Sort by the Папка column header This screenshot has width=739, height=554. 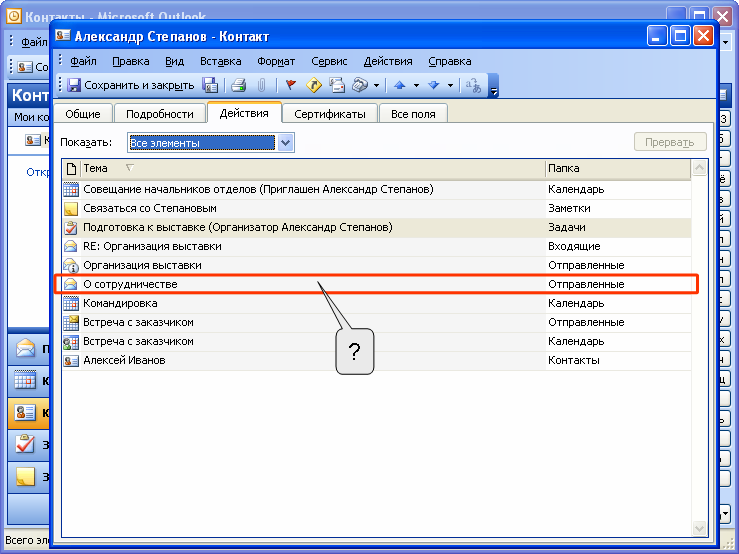pos(618,168)
